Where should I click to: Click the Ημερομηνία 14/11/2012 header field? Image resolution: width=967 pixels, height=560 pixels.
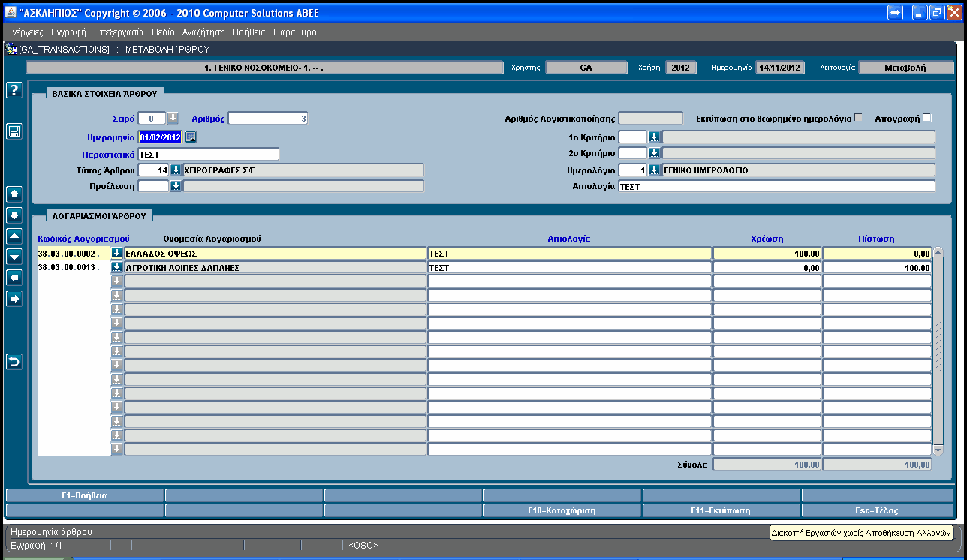[779, 67]
